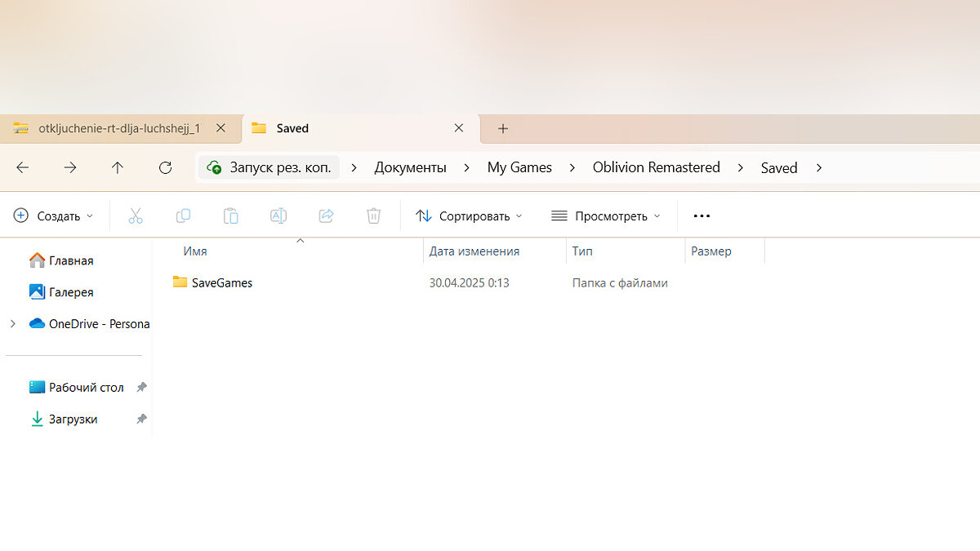Expand the OneDrive tree node
Image resolution: width=980 pixels, height=551 pixels.
(x=12, y=323)
